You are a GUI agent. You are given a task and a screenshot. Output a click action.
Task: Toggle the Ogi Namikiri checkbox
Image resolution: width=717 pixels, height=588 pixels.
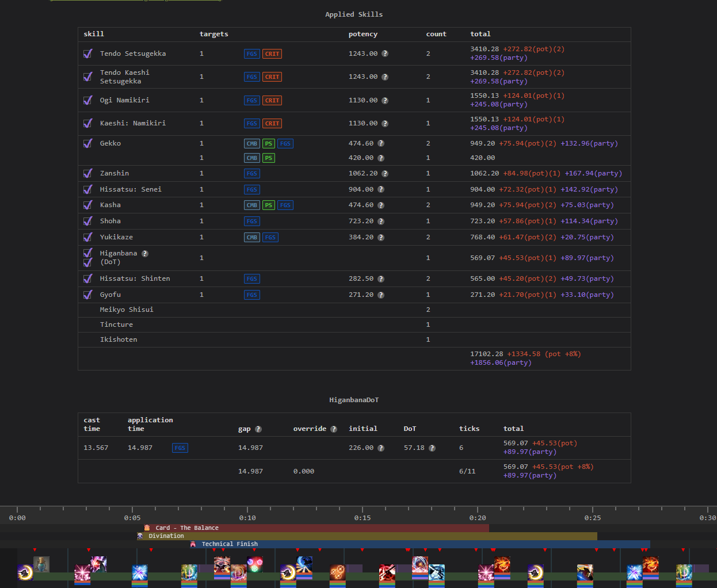click(88, 100)
